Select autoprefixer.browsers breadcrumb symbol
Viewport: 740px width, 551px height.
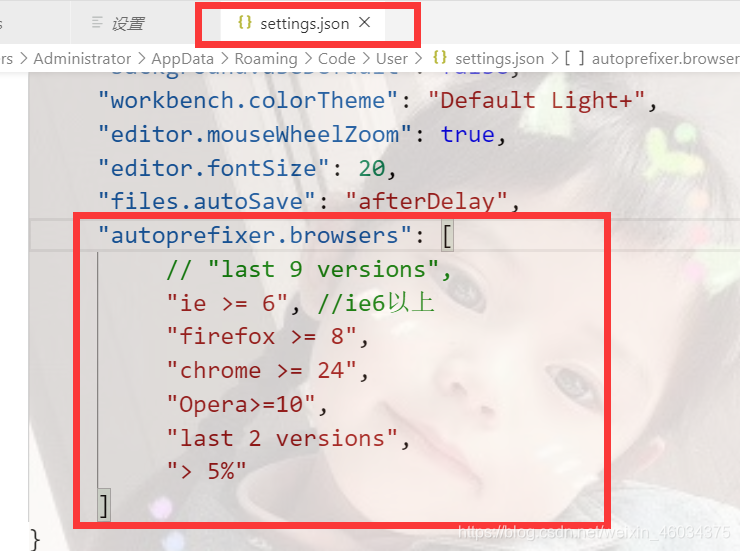tap(665, 58)
